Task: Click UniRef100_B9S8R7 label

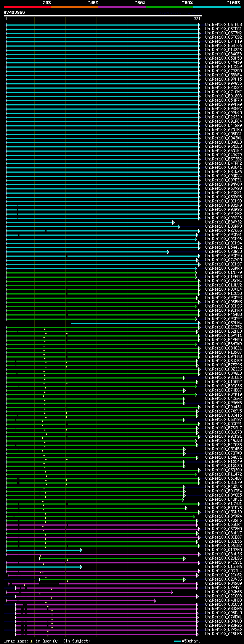Action: pyautogui.click(x=223, y=108)
